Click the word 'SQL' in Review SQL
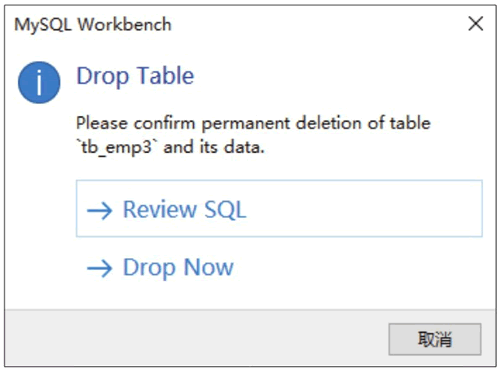The width and height of the screenshot is (500, 373). [225, 210]
